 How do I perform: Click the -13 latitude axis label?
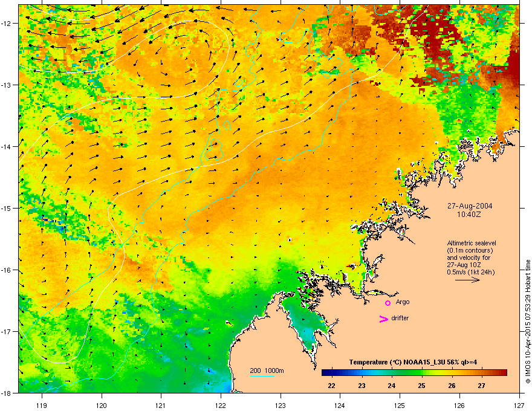tap(6, 85)
